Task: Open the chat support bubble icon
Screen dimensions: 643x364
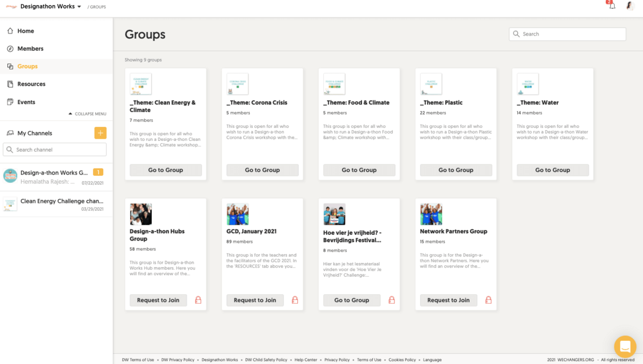Action: pyautogui.click(x=624, y=346)
